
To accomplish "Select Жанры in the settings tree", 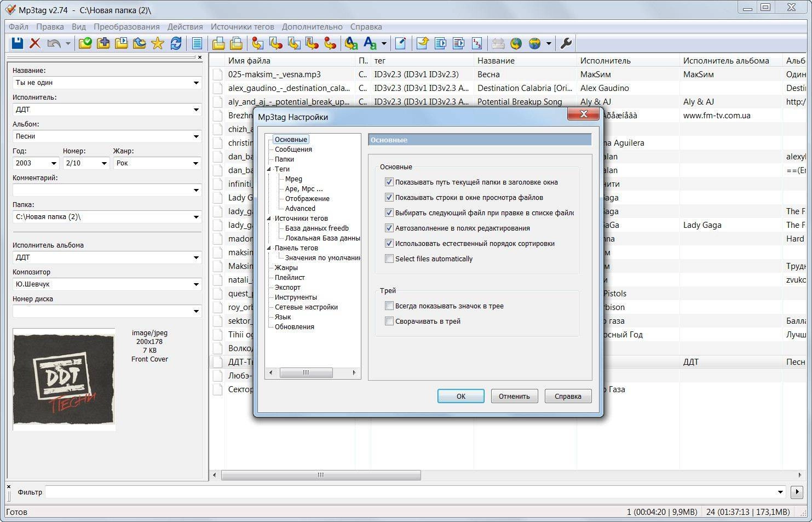I will (286, 267).
